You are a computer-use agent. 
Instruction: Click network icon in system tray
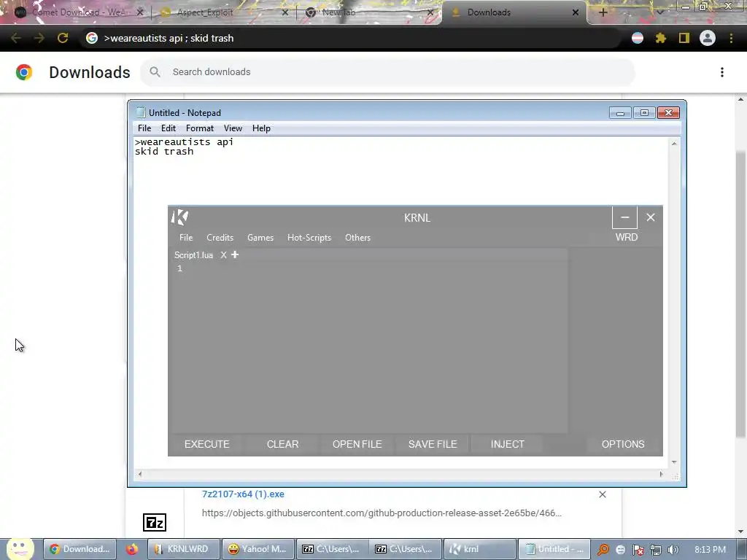[656, 550]
